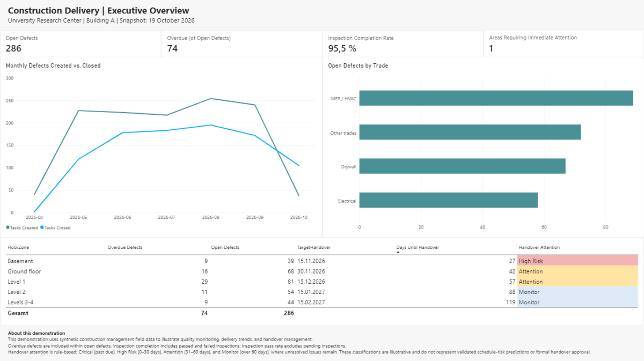Image resolution: width=644 pixels, height=361 pixels.
Task: Select the Basement row label
Action: point(20,261)
